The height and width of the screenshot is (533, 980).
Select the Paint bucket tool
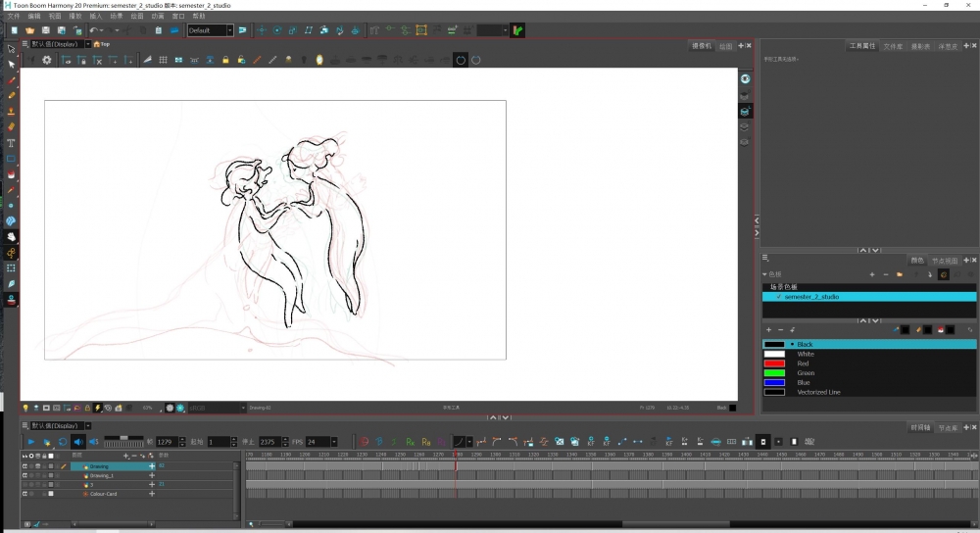click(x=11, y=174)
